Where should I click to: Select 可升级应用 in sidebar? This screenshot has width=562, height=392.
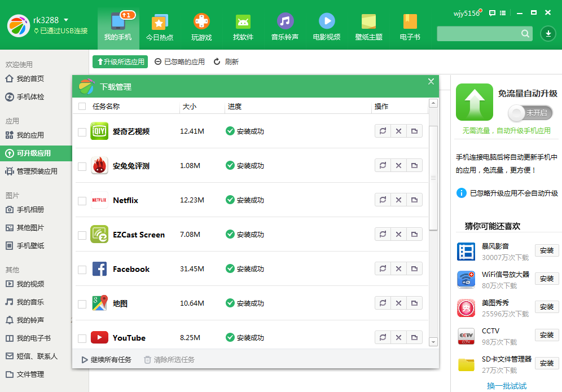pyautogui.click(x=36, y=153)
